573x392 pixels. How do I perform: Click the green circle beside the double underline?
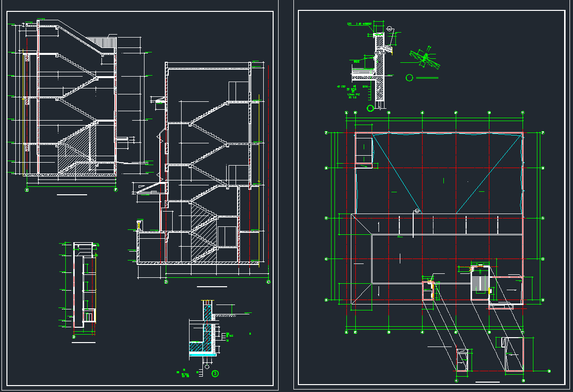point(409,78)
